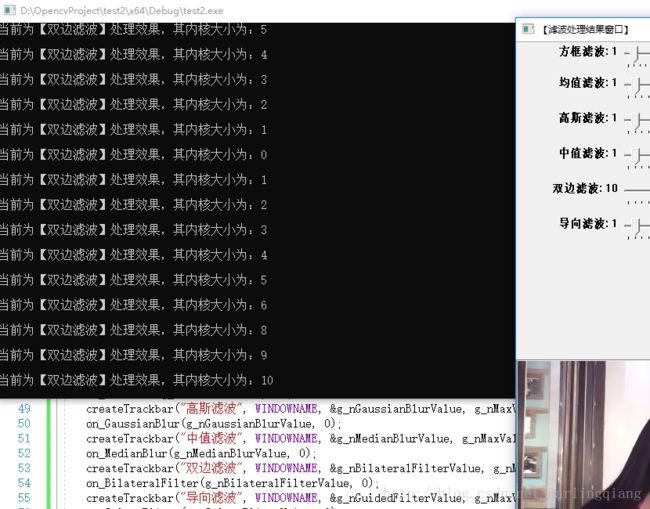Viewport: 650px width, 509px height.
Task: Click console line with kernel size 9
Action: pos(133,355)
